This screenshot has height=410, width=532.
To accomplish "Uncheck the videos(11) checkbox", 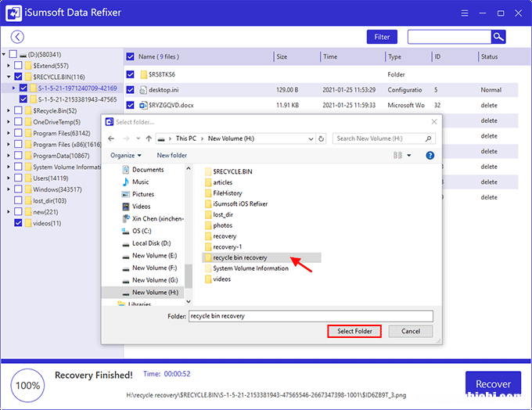I will pyautogui.click(x=18, y=223).
